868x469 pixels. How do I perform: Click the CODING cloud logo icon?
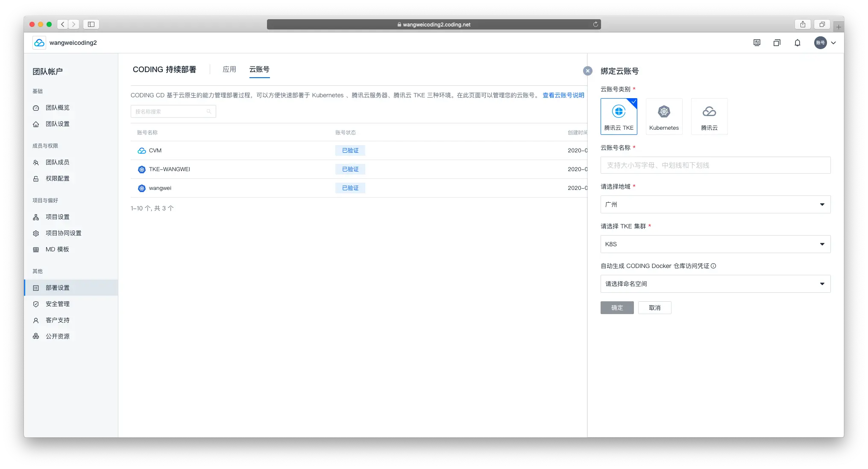[39, 43]
